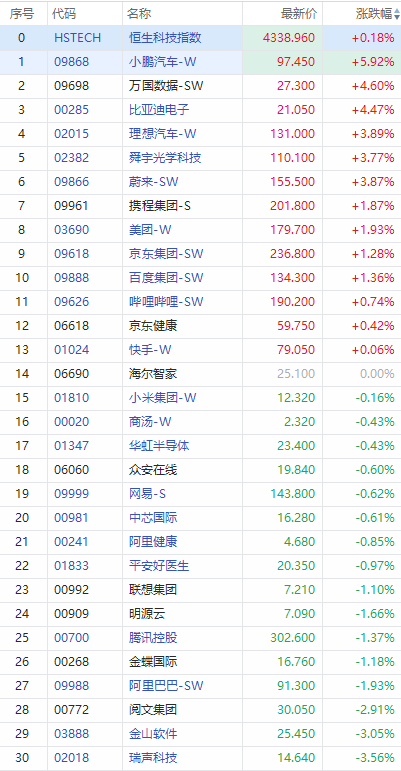Click 理想汽车-W latest price 131.000
The image size is (401, 771).
[x=292, y=134]
